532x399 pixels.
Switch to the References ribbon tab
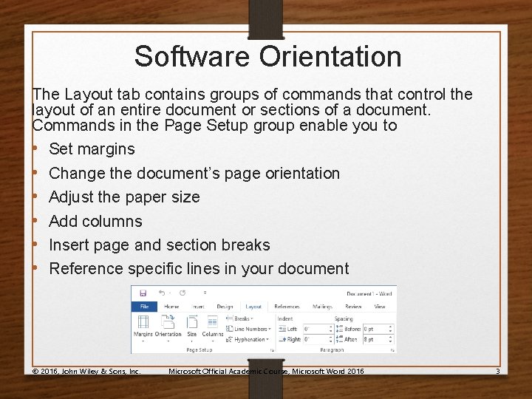tap(287, 307)
